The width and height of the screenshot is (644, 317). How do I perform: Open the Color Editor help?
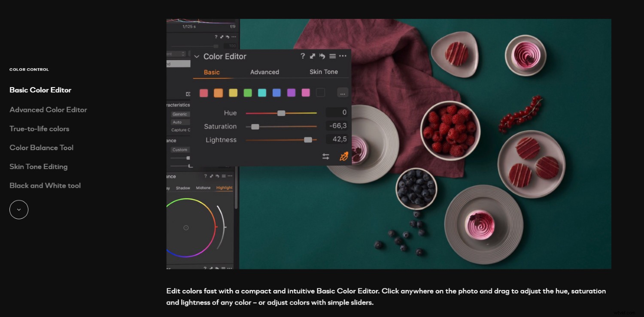pyautogui.click(x=303, y=56)
